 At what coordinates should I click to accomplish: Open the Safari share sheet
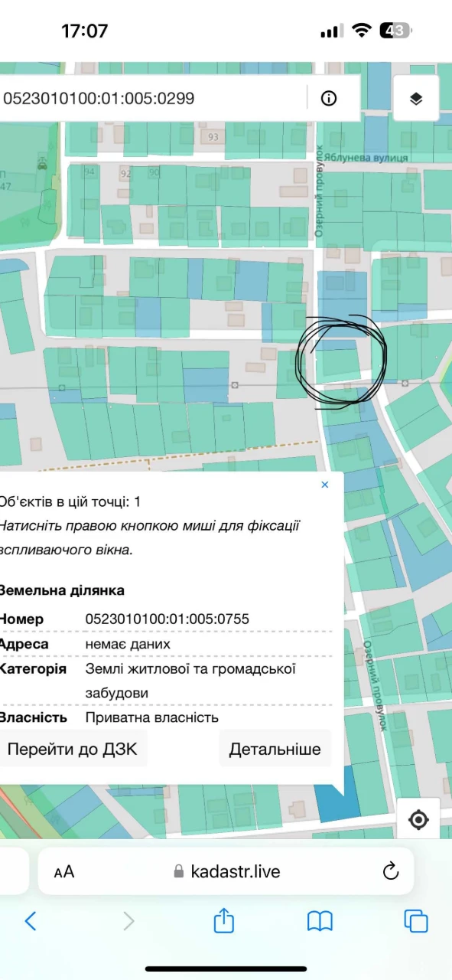(x=223, y=920)
